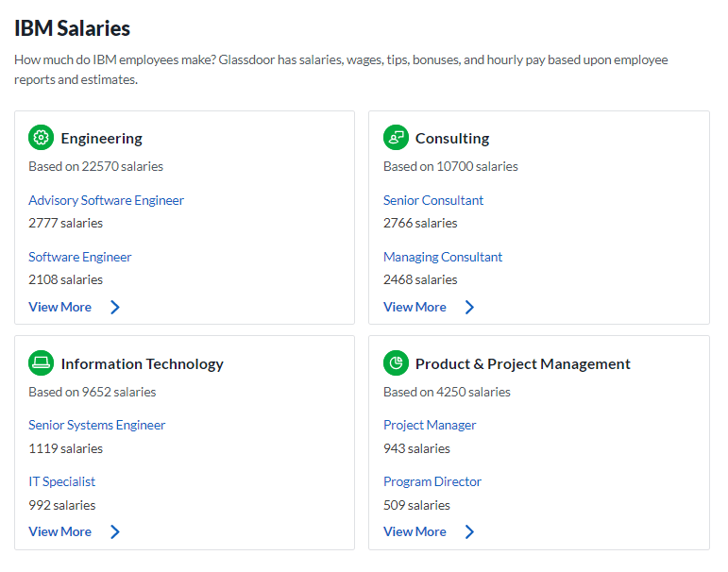Image resolution: width=728 pixels, height=572 pixels.
Task: Expand Information Technology with View More
Action: (x=60, y=531)
